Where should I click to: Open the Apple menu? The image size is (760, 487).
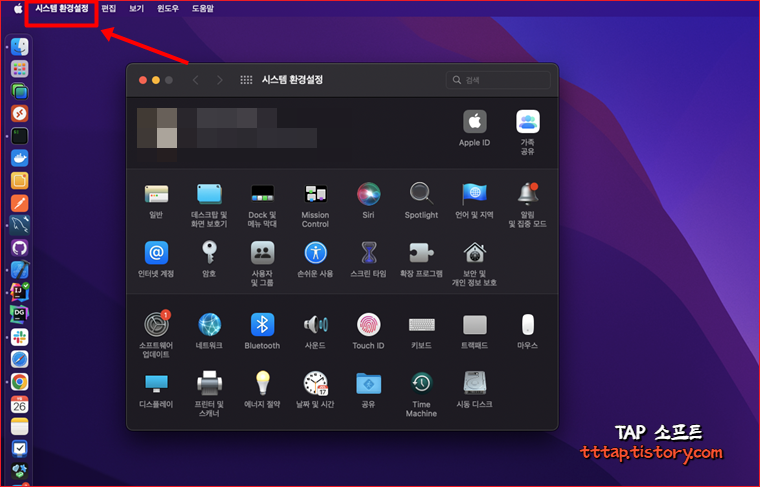18,8
